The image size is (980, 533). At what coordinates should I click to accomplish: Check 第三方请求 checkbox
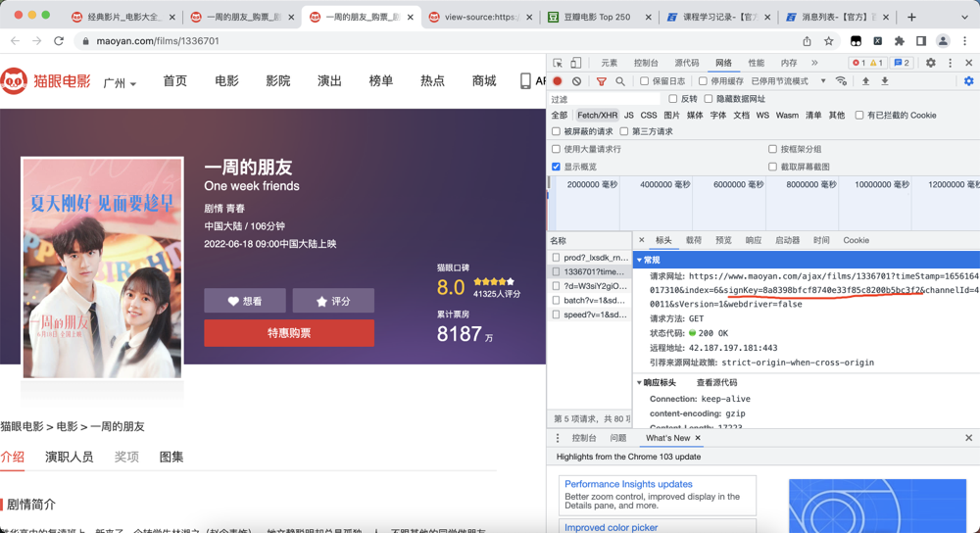[x=623, y=131]
